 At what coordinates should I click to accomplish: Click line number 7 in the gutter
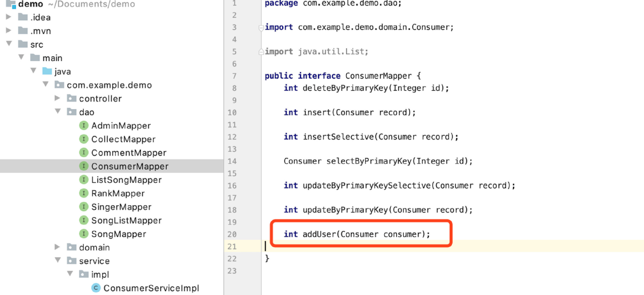(x=234, y=76)
